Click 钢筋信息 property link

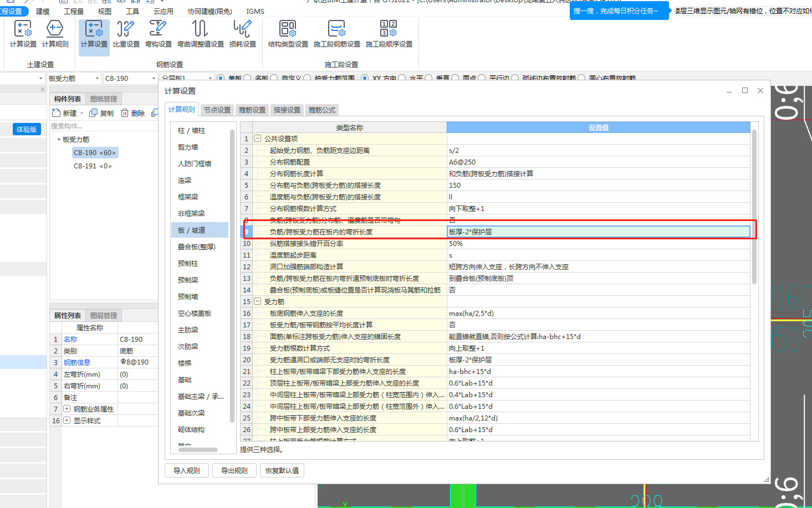point(77,362)
